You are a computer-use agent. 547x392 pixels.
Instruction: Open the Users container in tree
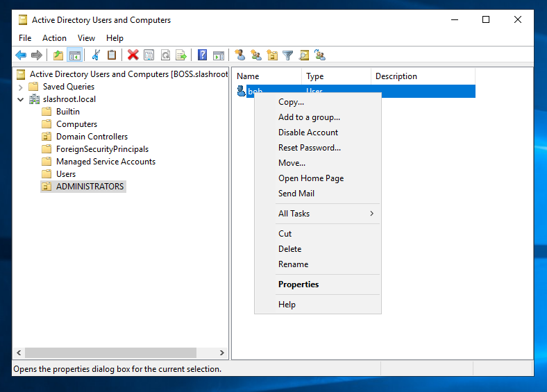[66, 174]
